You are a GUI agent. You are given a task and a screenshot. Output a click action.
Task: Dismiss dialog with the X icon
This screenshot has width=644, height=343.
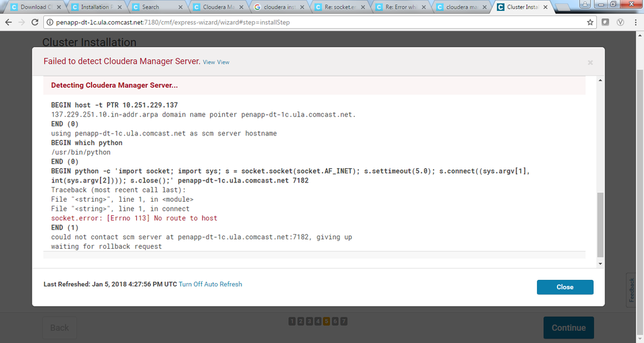tap(590, 63)
